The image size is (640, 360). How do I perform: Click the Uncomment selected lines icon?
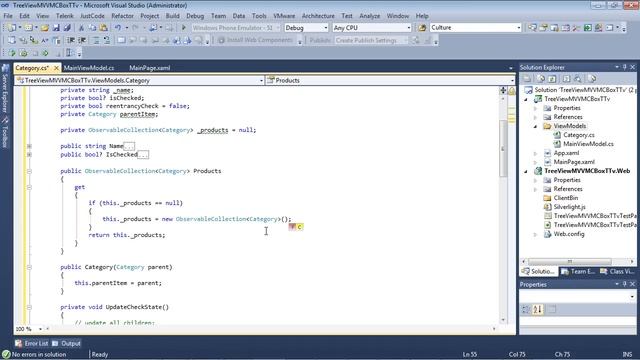click(106, 40)
